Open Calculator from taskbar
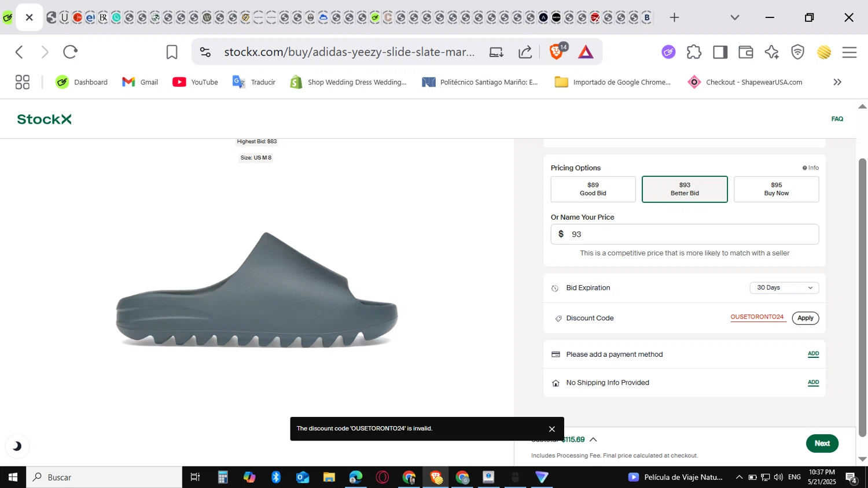The image size is (868, 488). [223, 477]
